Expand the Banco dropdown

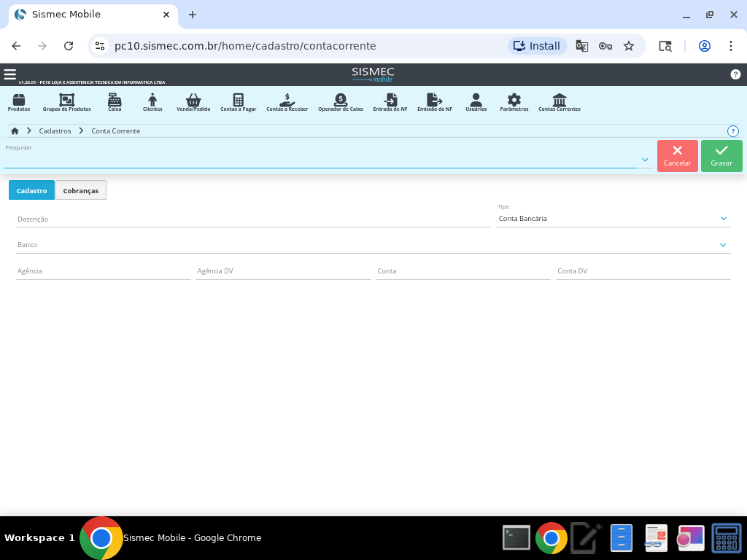coord(723,245)
